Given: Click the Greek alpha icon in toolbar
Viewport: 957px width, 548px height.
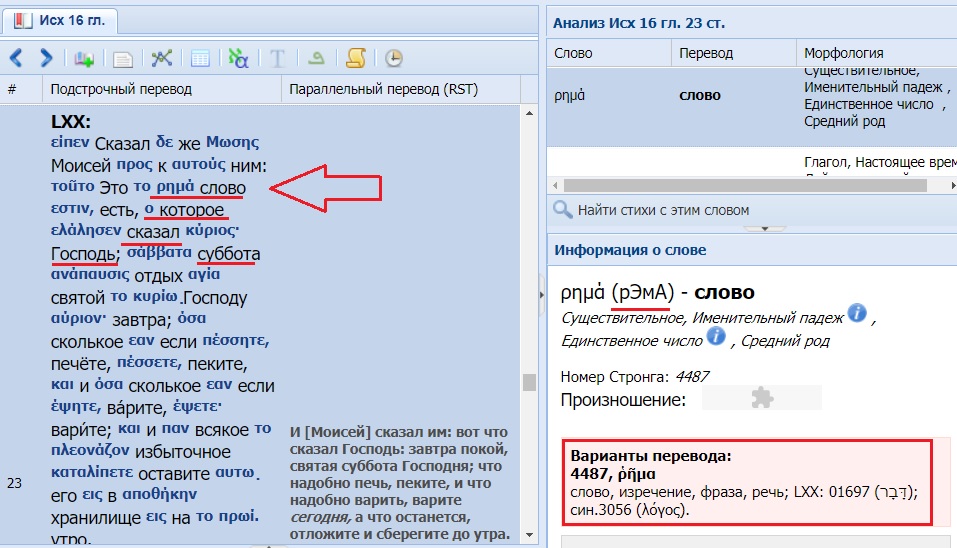Looking at the screenshot, I should coord(238,58).
